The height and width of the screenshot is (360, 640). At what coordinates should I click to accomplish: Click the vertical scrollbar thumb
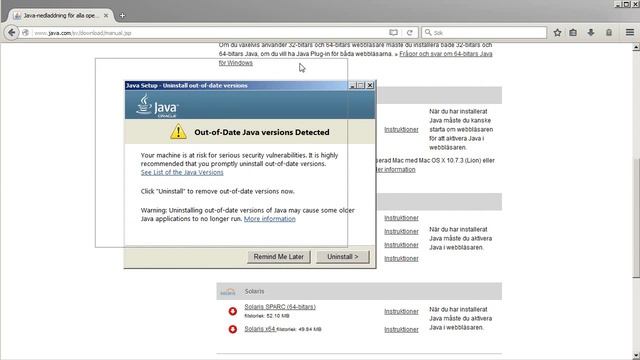[636, 217]
